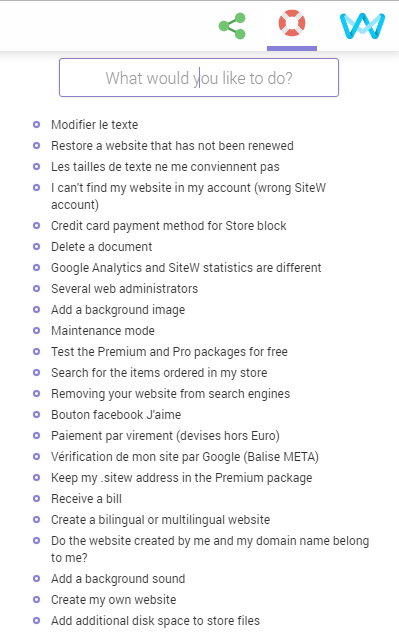Open 'Add additional disk space to store files'
This screenshot has height=632, width=399.
(155, 620)
